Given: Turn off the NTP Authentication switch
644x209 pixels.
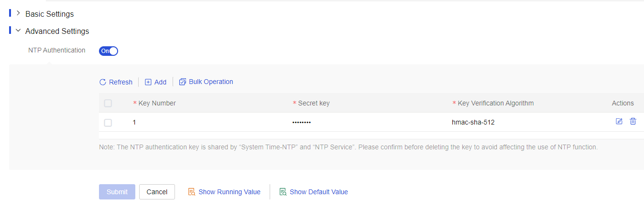Looking at the screenshot, I should point(109,51).
